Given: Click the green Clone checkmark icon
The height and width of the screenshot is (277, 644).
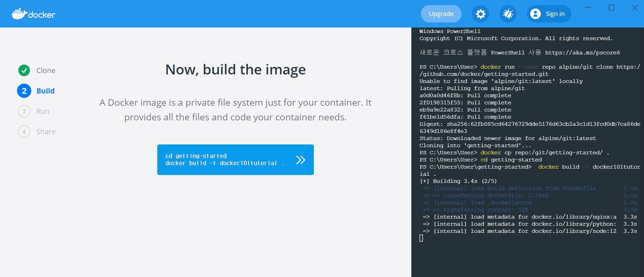Looking at the screenshot, I should pos(24,70).
